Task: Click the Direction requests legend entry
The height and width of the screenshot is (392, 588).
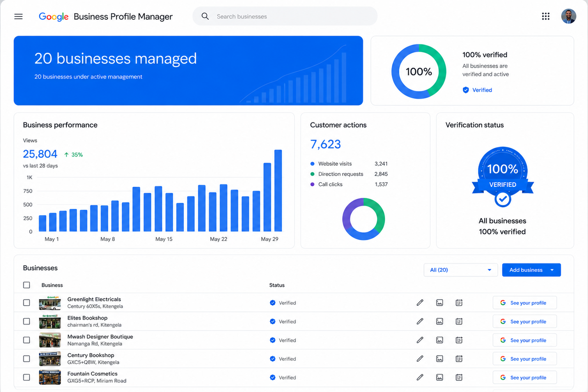Action: pos(349,174)
